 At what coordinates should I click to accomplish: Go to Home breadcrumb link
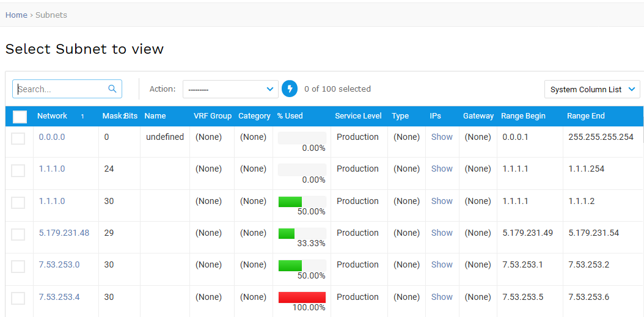pyautogui.click(x=16, y=15)
